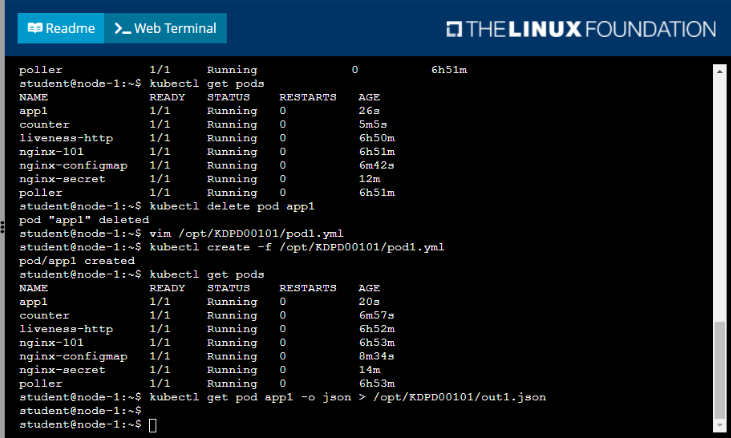Click the Web Terminal prompt icon
The width and height of the screenshot is (731, 438).
click(x=122, y=28)
